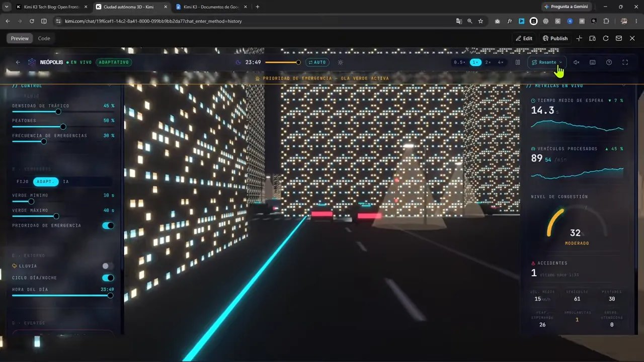Image resolution: width=644 pixels, height=362 pixels.
Task: Collapse the Métricas en vivo panel chevron
Action: point(623,85)
